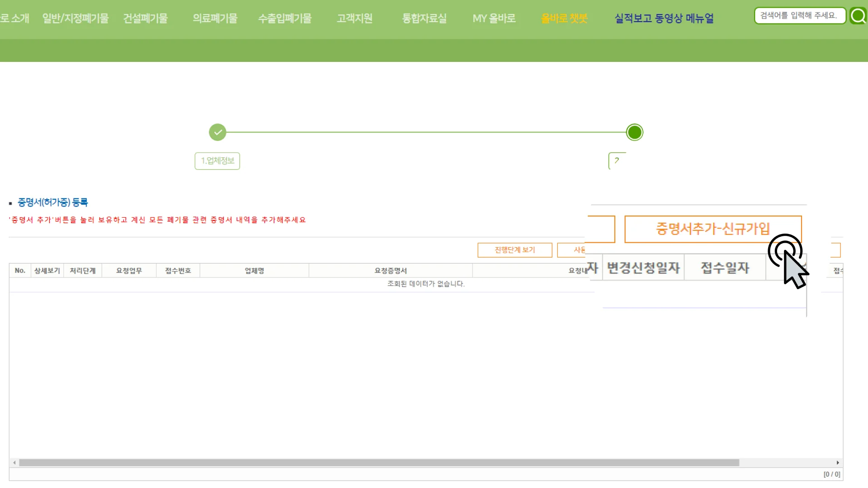Open the 의료폐기물 menu
Viewport: 868px width, 488px height.
pos(215,19)
